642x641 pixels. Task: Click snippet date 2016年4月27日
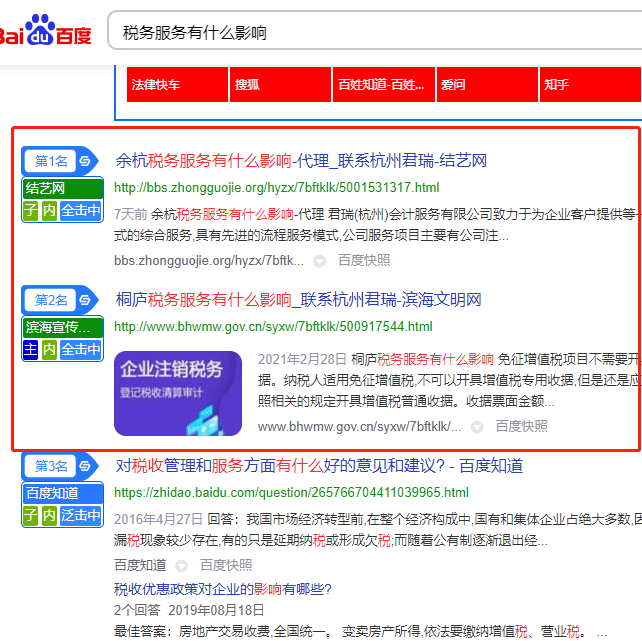(158, 519)
